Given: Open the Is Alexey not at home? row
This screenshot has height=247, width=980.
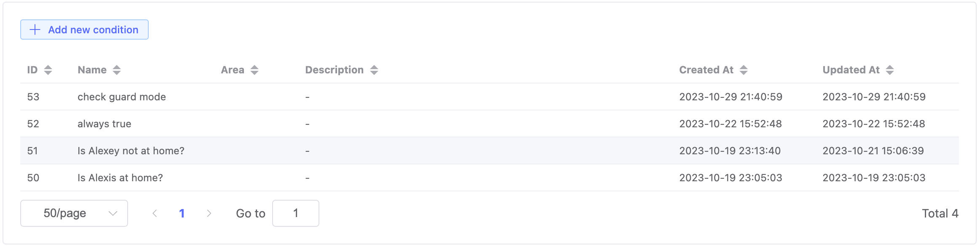Looking at the screenshot, I should point(490,151).
